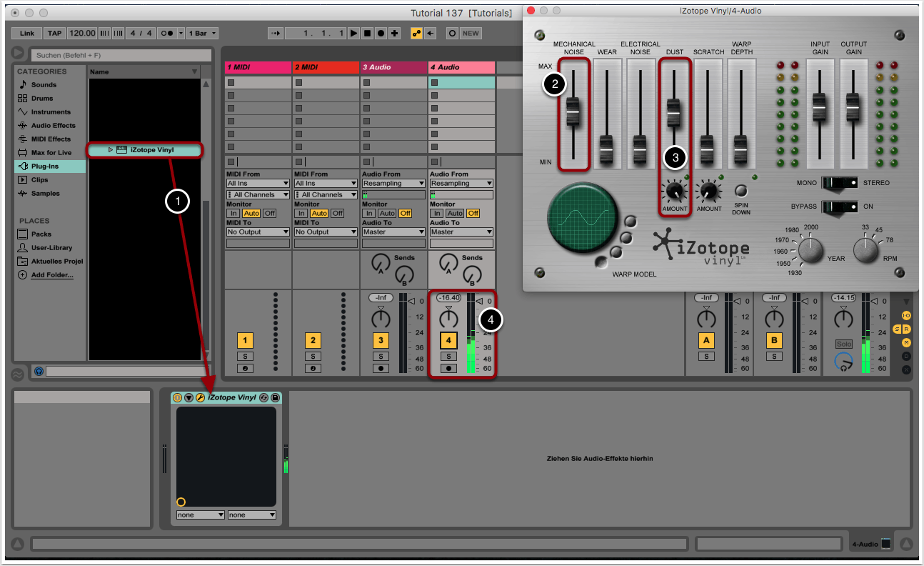Screen dimensions: 924x566
Task: Click the wrench icon on iZotope Vinyl device
Action: click(x=200, y=397)
